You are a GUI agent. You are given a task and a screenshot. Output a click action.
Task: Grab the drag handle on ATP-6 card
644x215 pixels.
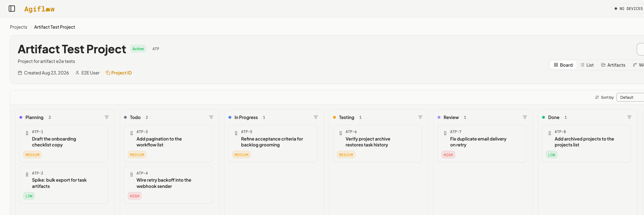point(341,133)
